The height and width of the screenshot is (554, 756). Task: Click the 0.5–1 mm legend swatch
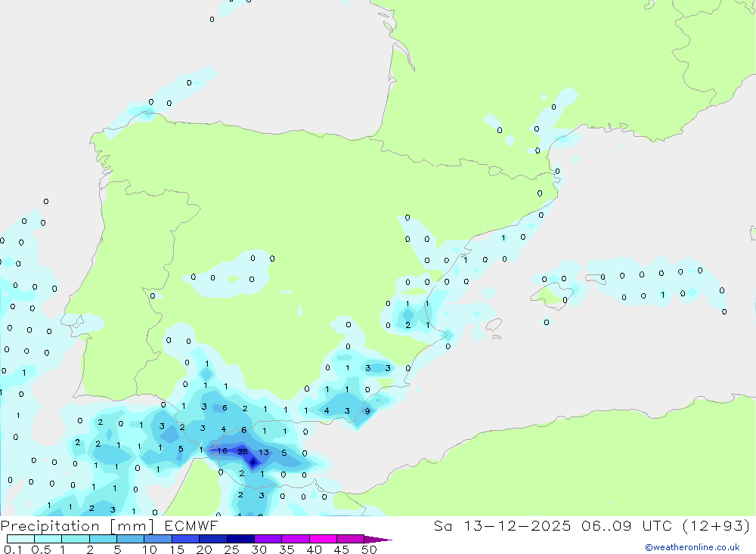click(48, 539)
